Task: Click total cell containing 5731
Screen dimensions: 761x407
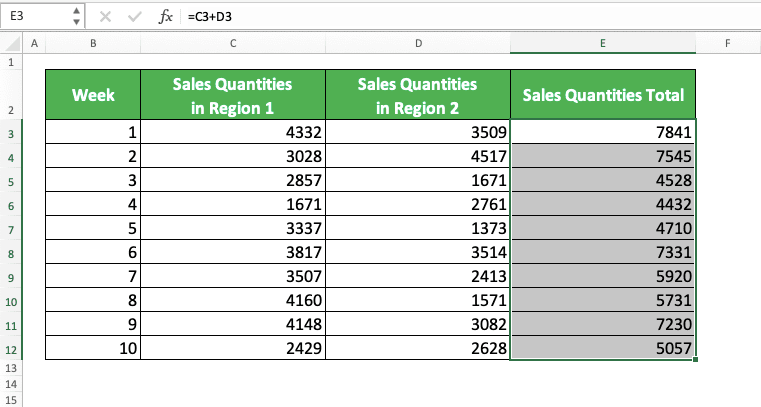Action: coord(603,300)
